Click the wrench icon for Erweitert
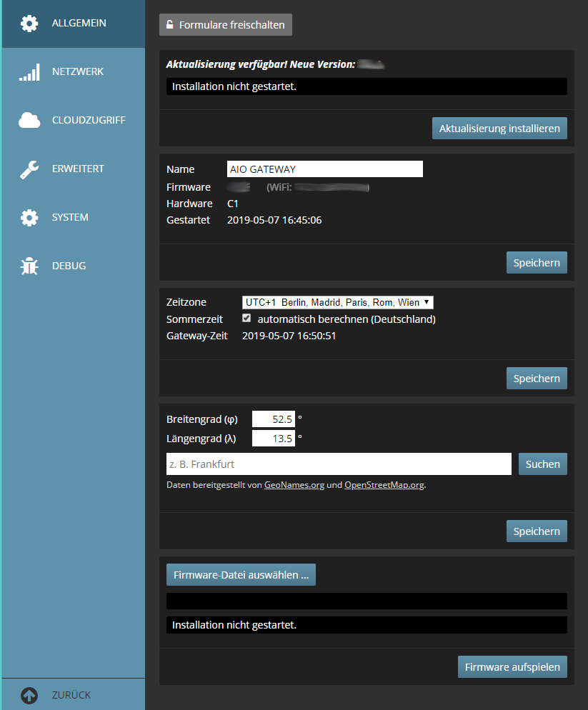 pyautogui.click(x=29, y=169)
